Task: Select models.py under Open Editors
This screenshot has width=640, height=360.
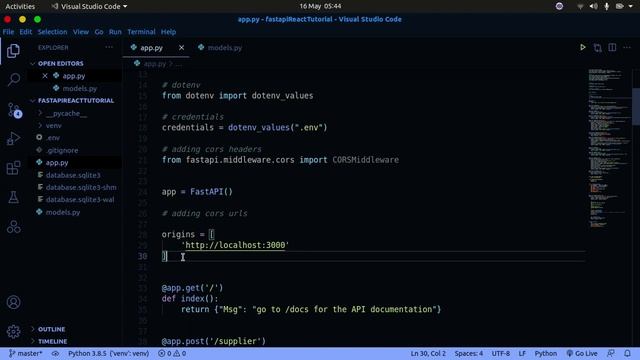Action: coord(79,88)
